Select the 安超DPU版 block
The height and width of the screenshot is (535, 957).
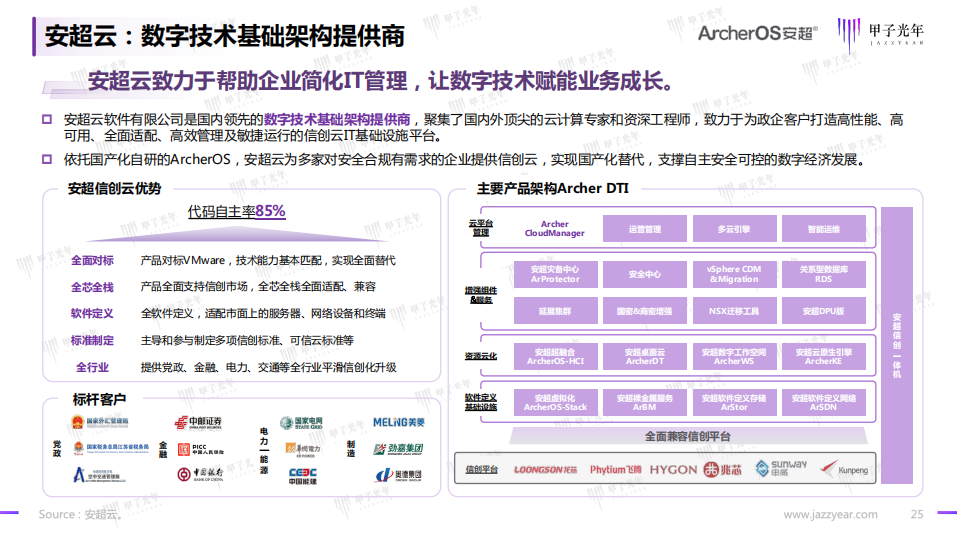click(824, 311)
